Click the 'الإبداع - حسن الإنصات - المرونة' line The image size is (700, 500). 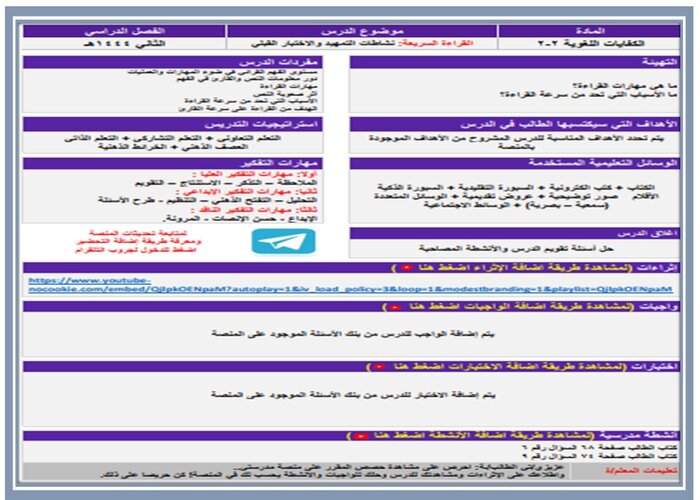[x=240, y=219]
